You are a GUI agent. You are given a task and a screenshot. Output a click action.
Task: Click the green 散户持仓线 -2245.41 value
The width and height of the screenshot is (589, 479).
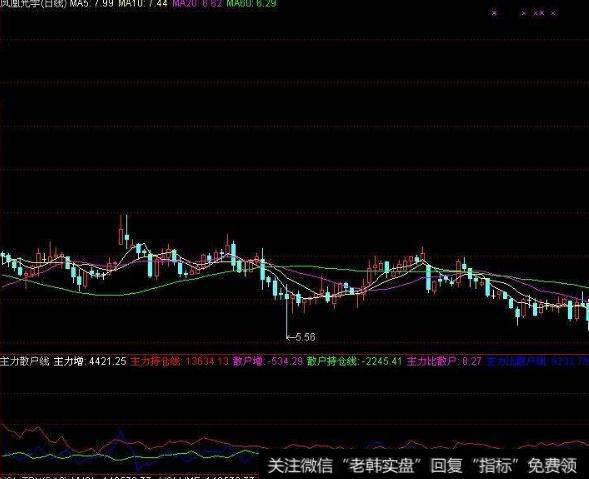pyautogui.click(x=355, y=361)
